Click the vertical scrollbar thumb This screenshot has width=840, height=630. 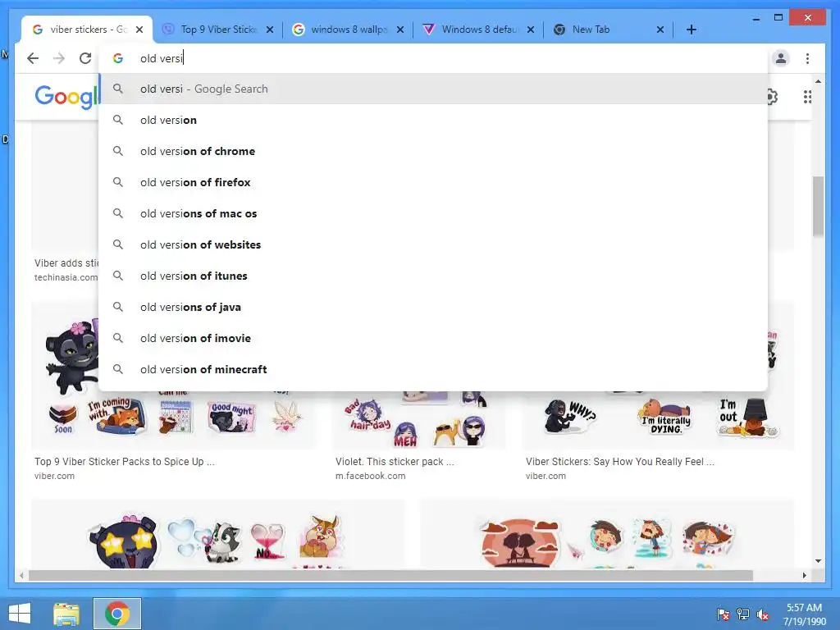coord(818,206)
